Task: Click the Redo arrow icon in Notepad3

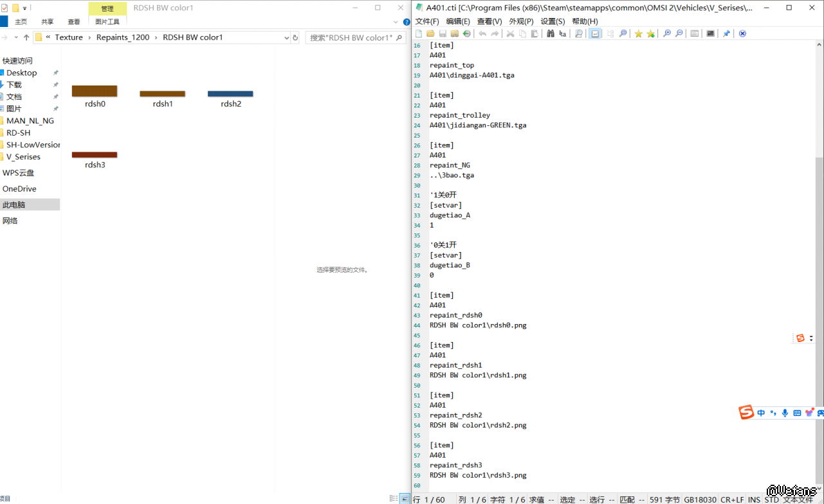Action: pos(495,33)
